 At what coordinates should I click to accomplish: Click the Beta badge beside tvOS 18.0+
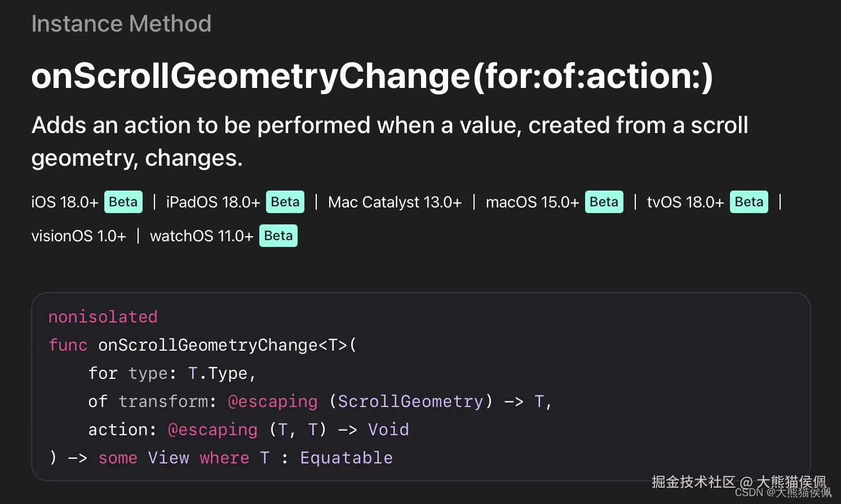click(749, 202)
